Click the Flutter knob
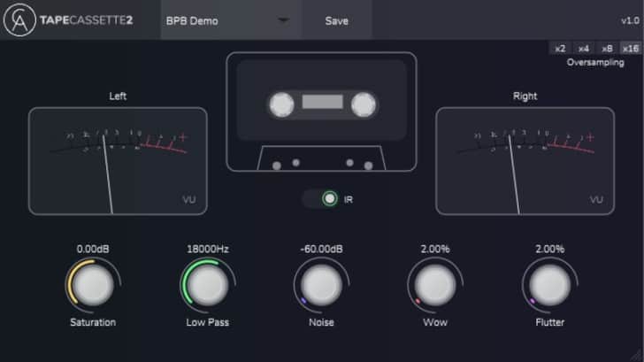 tap(549, 285)
